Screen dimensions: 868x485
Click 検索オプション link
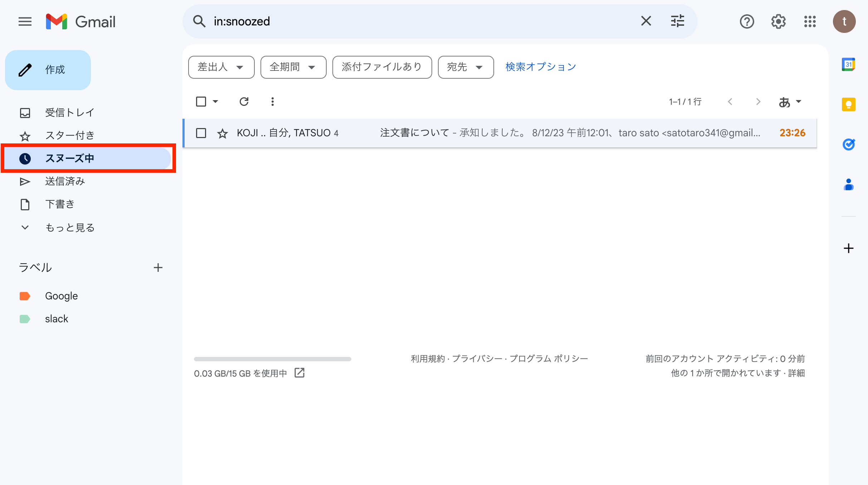pyautogui.click(x=540, y=67)
